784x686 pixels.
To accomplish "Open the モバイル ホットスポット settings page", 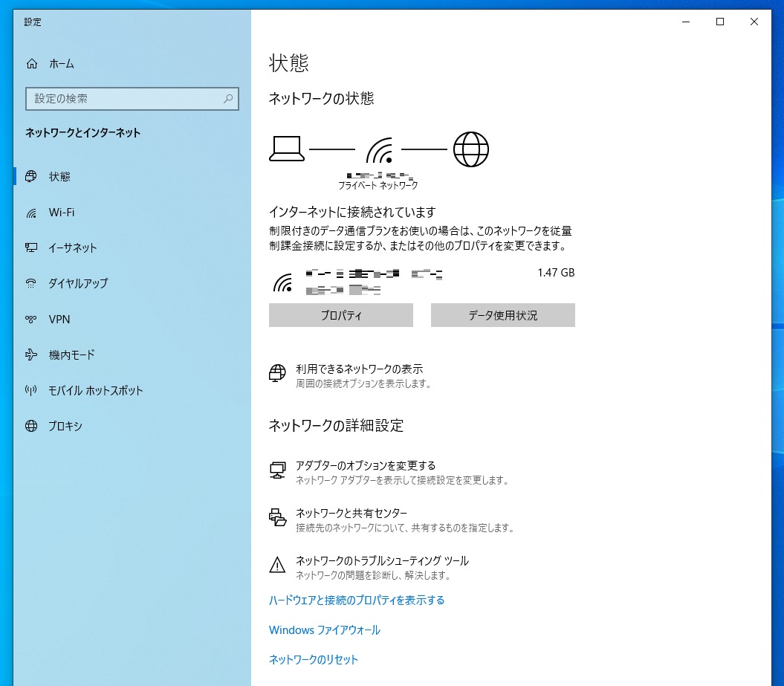I will click(95, 391).
